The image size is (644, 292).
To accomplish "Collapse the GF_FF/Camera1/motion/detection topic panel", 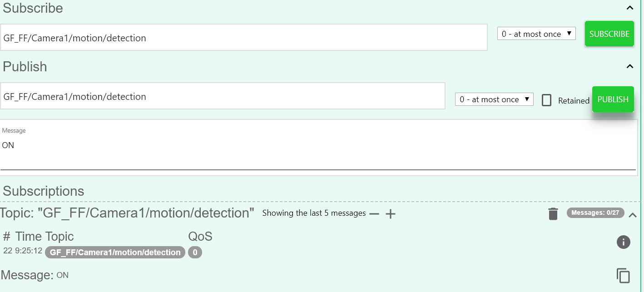I will point(633,215).
